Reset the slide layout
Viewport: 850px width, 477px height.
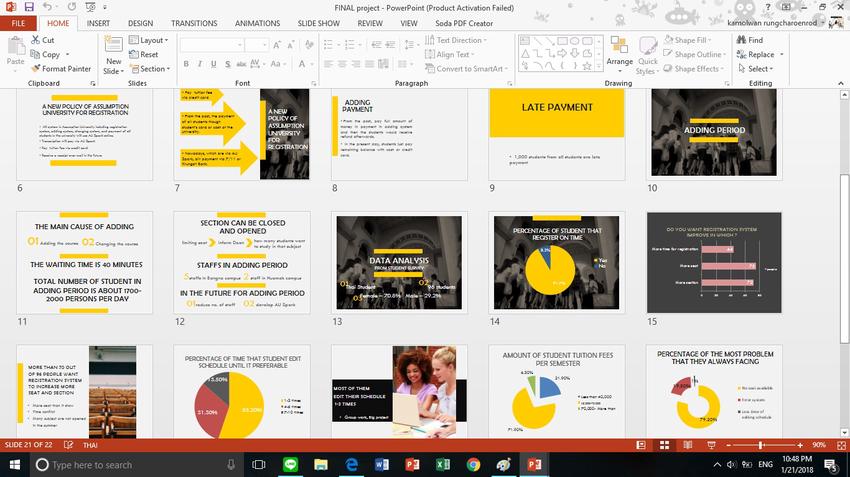[144, 54]
